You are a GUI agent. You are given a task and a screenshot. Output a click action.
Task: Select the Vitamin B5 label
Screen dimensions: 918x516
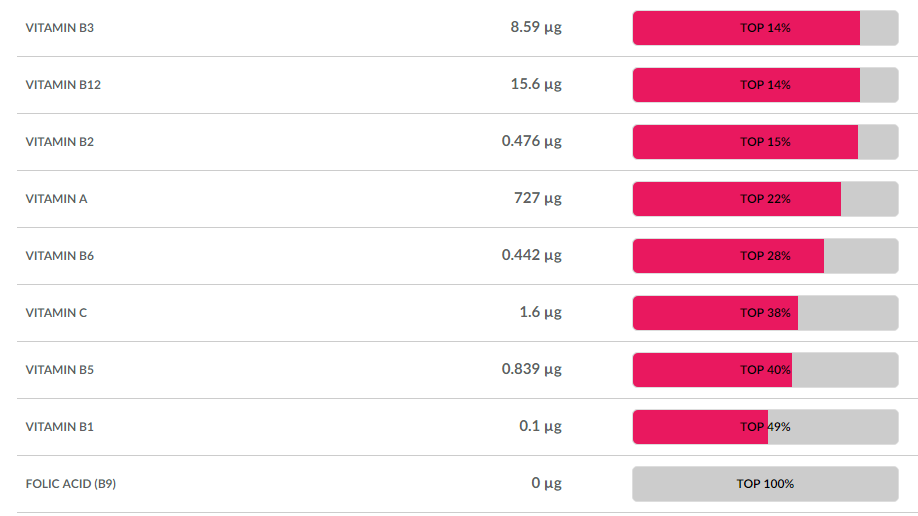coord(60,370)
